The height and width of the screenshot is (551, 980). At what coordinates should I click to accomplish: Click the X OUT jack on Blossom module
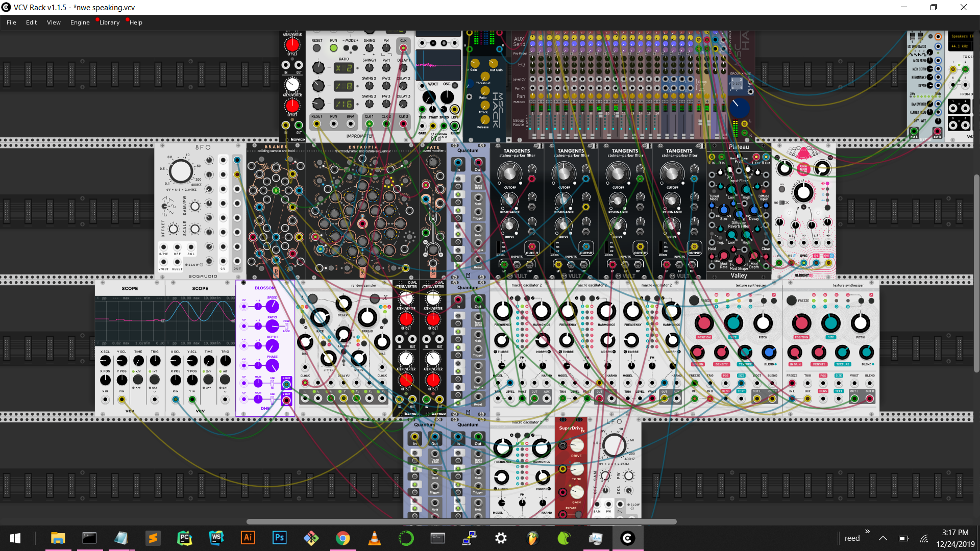(286, 385)
